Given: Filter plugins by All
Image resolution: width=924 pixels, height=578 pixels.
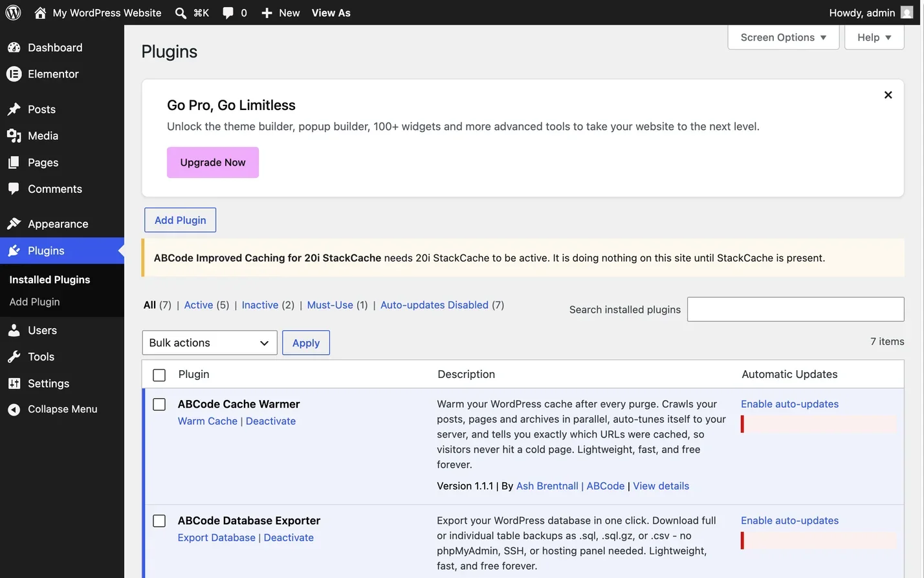Looking at the screenshot, I should pyautogui.click(x=149, y=305).
